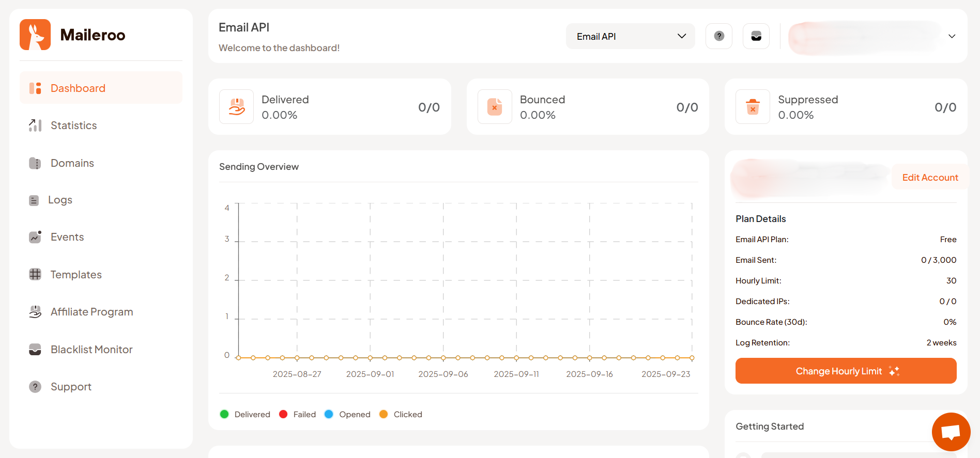The width and height of the screenshot is (980, 458).
Task: Click the Delivered stats card icon
Action: [x=237, y=107]
